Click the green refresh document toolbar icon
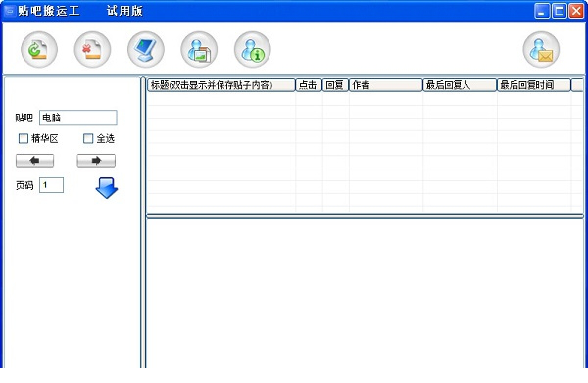588x383 pixels. click(x=39, y=50)
